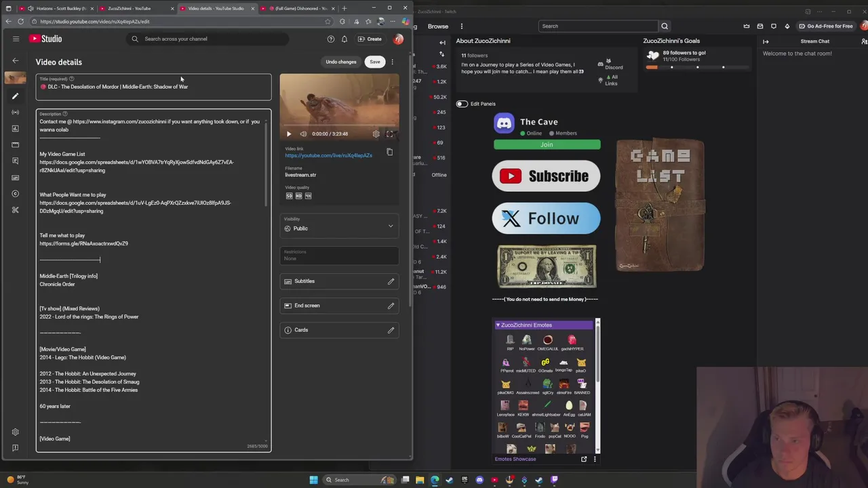Open the Help icon in YouTube Studio
The image size is (868, 488).
pos(330,39)
